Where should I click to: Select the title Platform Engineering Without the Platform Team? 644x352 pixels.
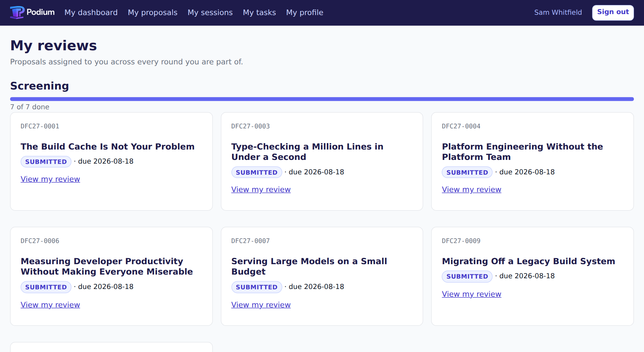tap(522, 152)
